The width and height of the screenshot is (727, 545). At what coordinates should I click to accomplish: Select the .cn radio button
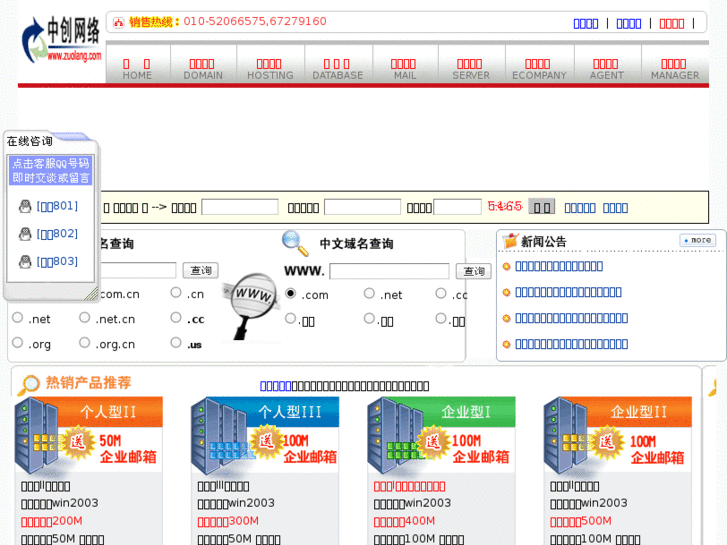pos(176,292)
